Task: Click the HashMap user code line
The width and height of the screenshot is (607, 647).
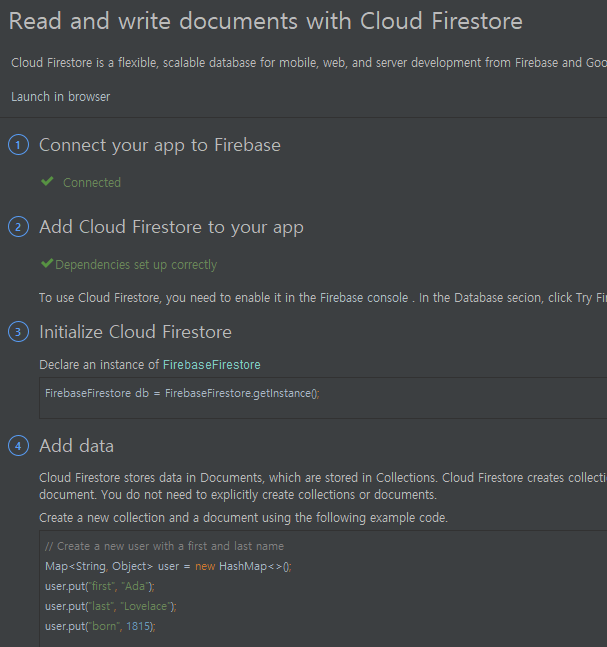Action: click(168, 566)
